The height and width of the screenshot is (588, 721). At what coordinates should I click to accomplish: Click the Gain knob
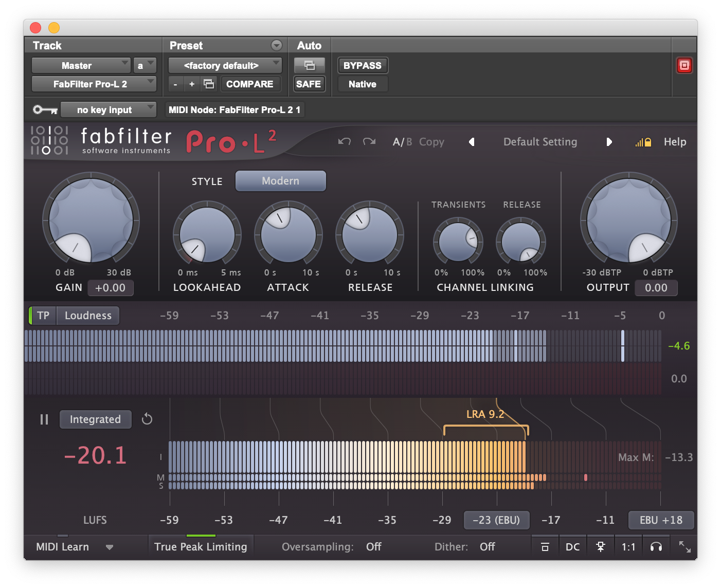(91, 221)
